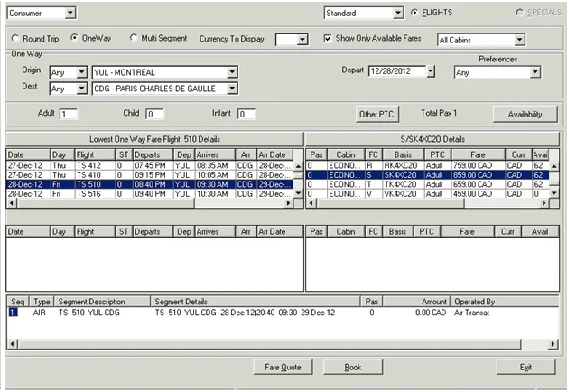
Task: Select the Round Trip radio button
Action: point(15,38)
